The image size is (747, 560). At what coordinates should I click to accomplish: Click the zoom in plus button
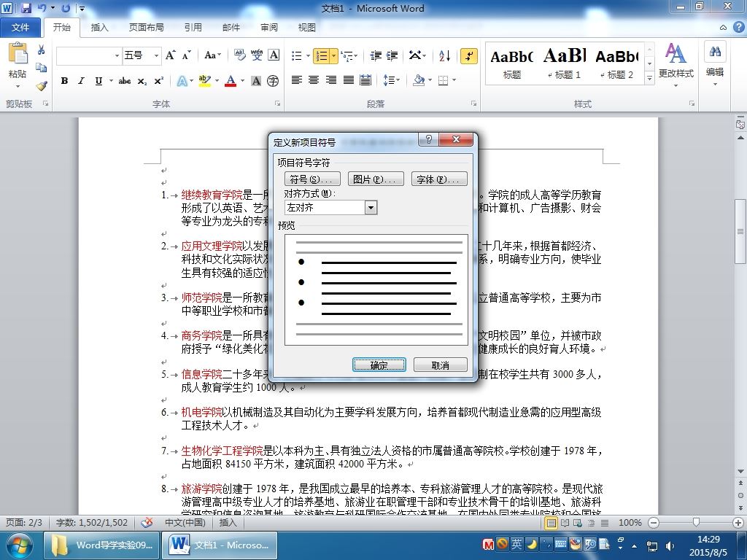pos(738,523)
